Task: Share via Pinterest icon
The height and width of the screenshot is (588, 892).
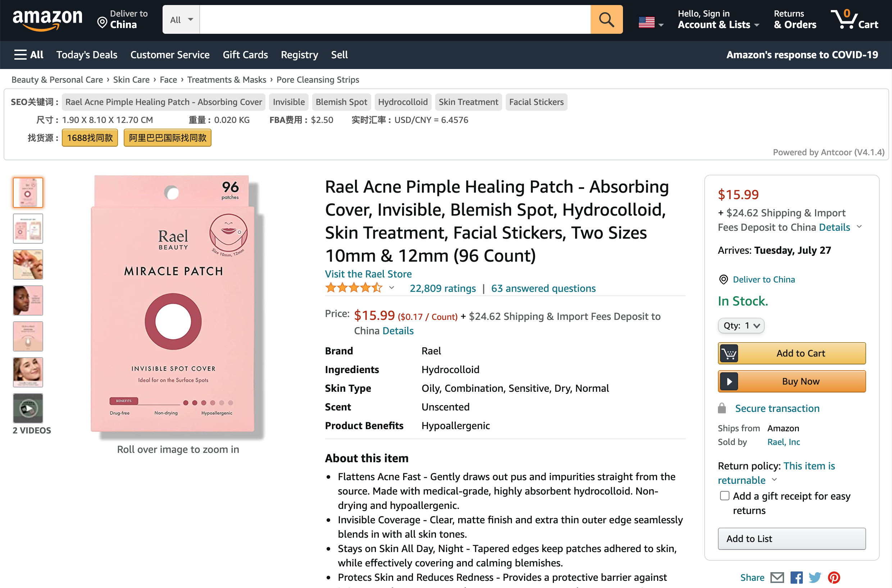Action: (x=834, y=578)
